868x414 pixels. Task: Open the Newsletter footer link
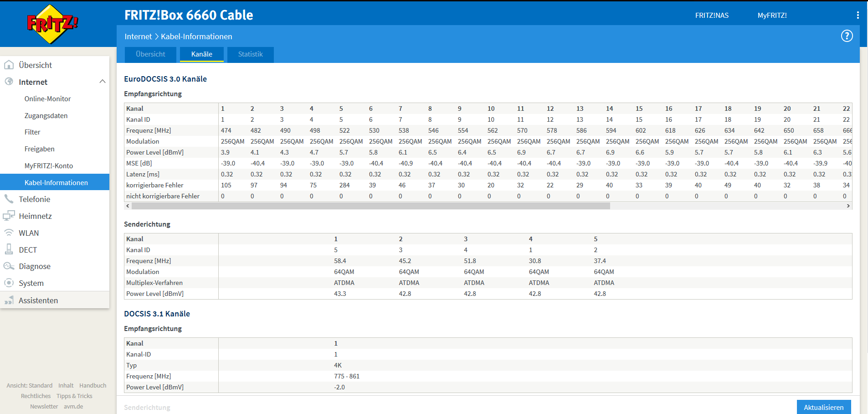click(x=44, y=406)
